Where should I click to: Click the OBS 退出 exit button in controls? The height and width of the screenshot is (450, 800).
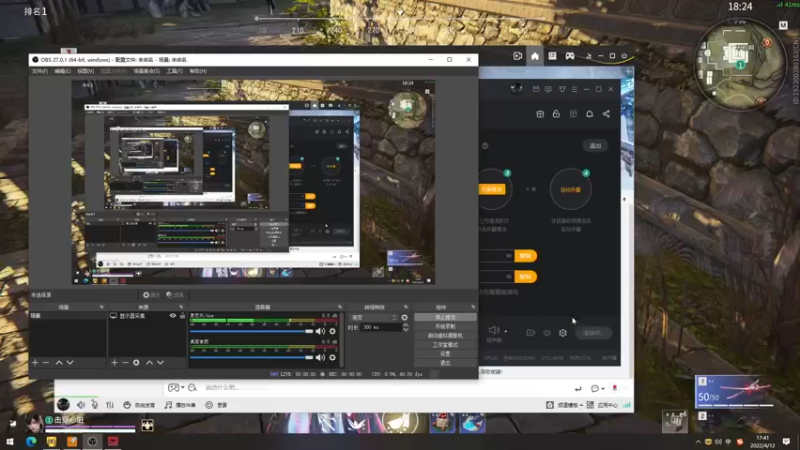click(445, 363)
